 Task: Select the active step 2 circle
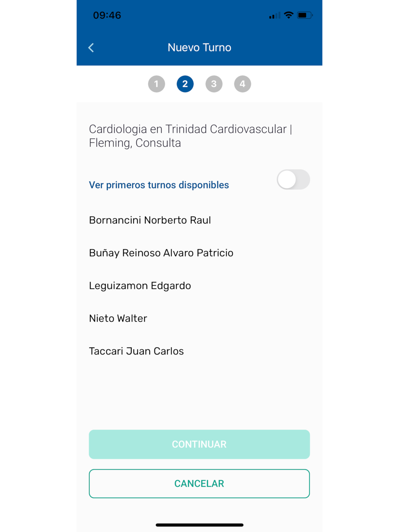[185, 84]
